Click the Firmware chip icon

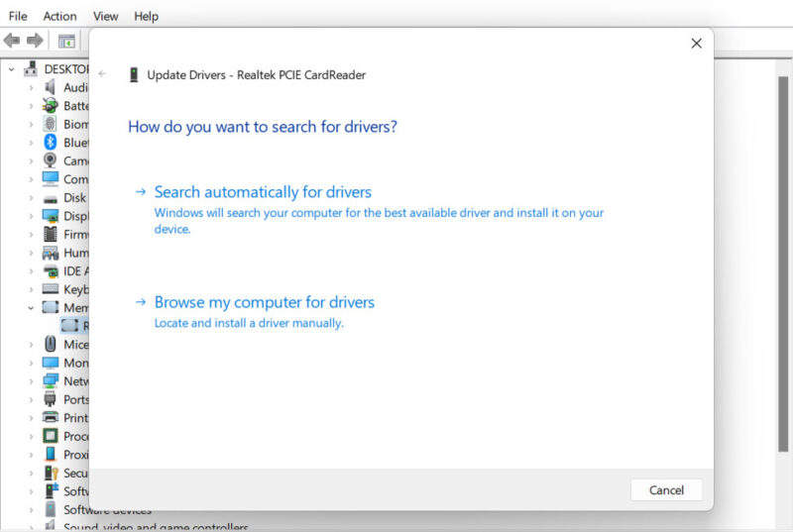coord(51,234)
